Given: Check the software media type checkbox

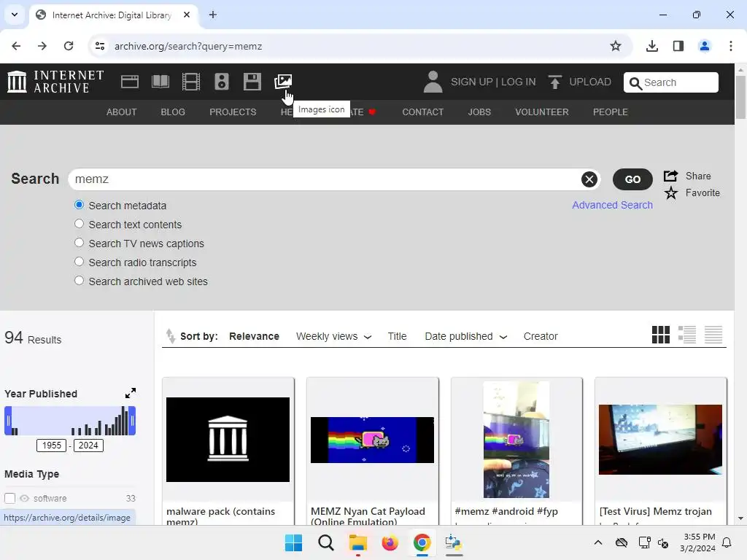Looking at the screenshot, I should click(10, 498).
